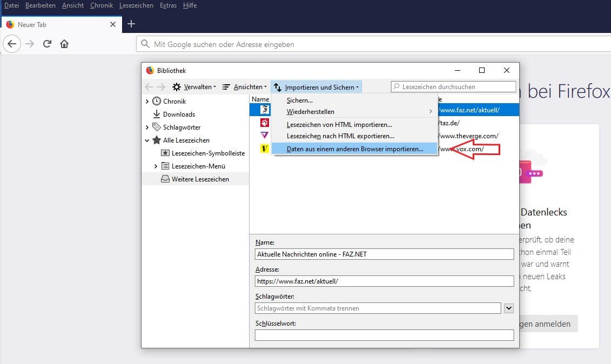Collapse the Alle Lesezeichen node

click(147, 140)
